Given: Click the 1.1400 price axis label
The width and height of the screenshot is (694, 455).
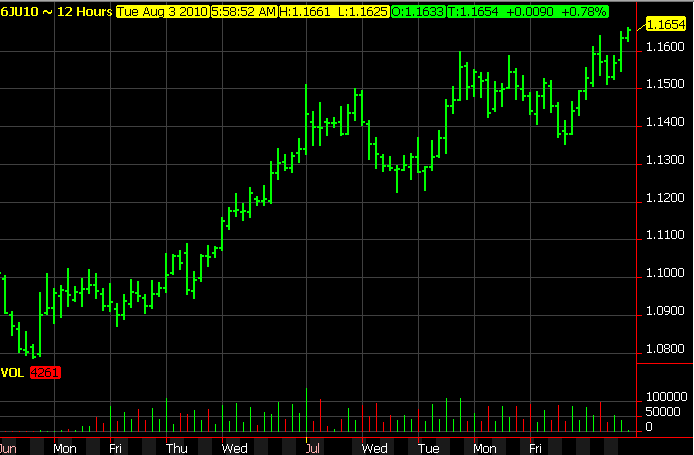Looking at the screenshot, I should click(x=665, y=122).
